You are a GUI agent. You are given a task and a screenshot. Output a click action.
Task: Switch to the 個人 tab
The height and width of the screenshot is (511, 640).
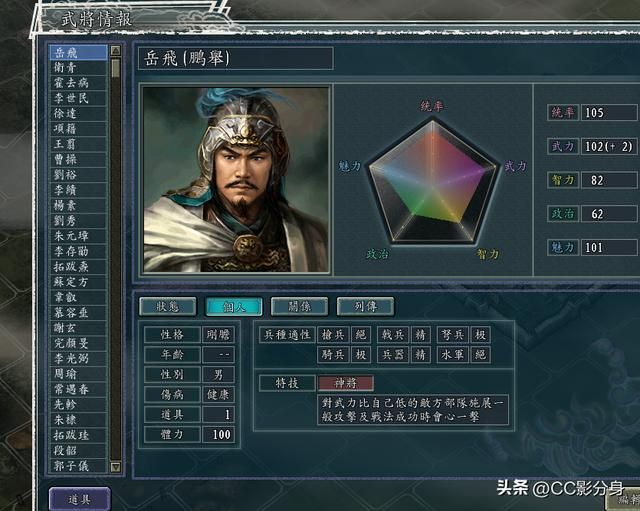point(234,307)
